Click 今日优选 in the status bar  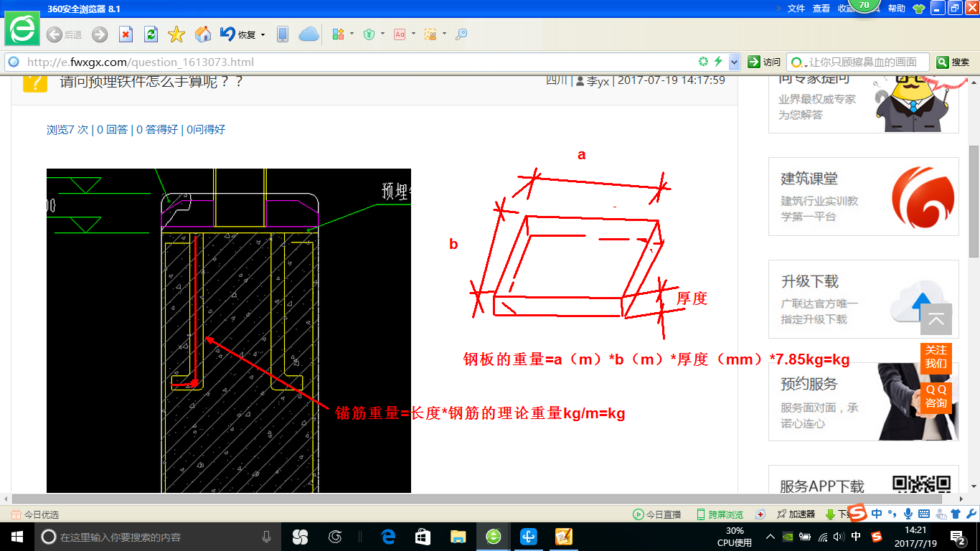(35, 514)
